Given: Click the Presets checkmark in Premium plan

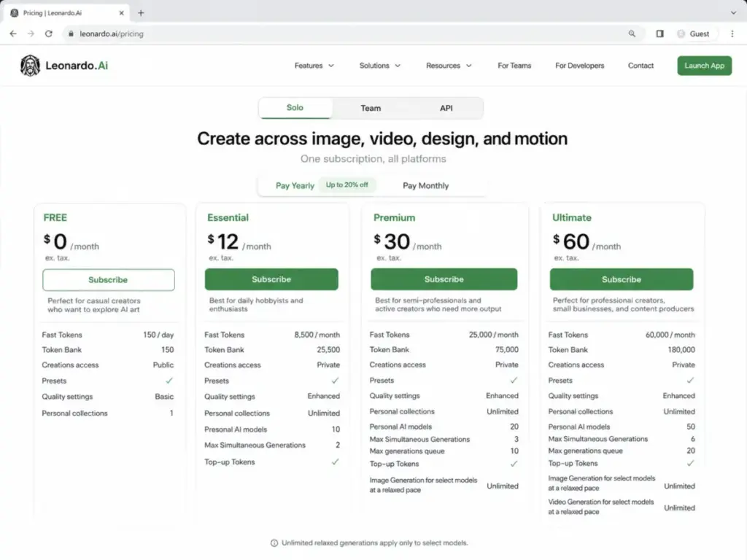Looking at the screenshot, I should point(514,381).
